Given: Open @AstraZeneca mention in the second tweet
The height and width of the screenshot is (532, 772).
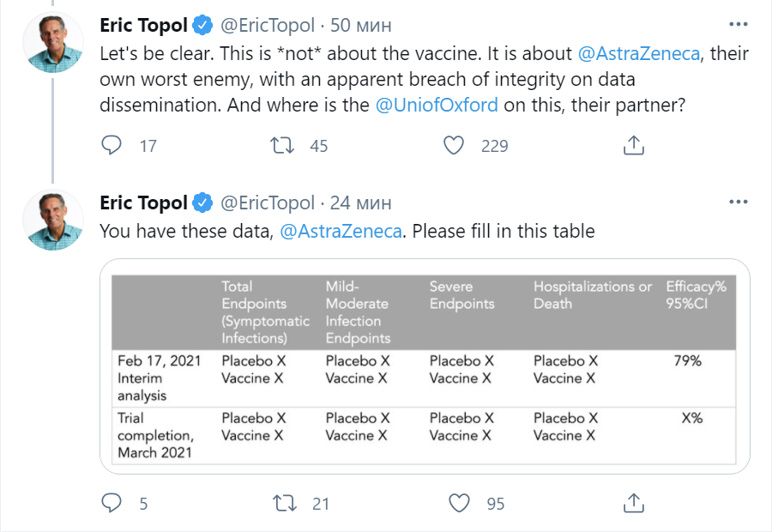Looking at the screenshot, I should click(x=341, y=232).
